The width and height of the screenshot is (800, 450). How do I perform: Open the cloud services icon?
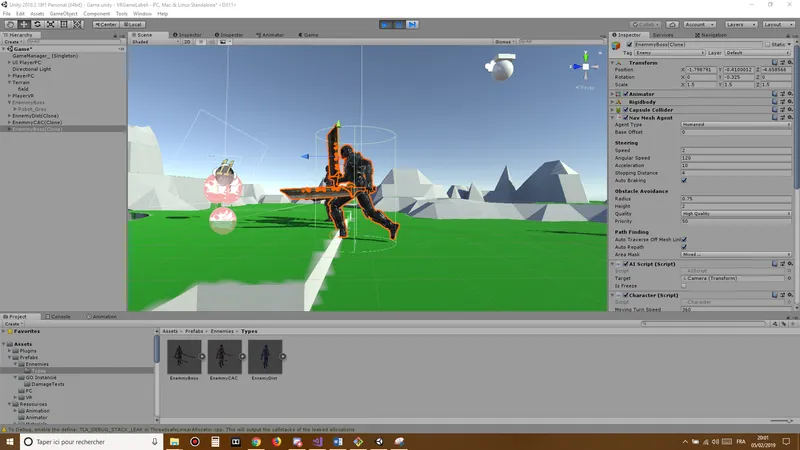click(x=672, y=24)
